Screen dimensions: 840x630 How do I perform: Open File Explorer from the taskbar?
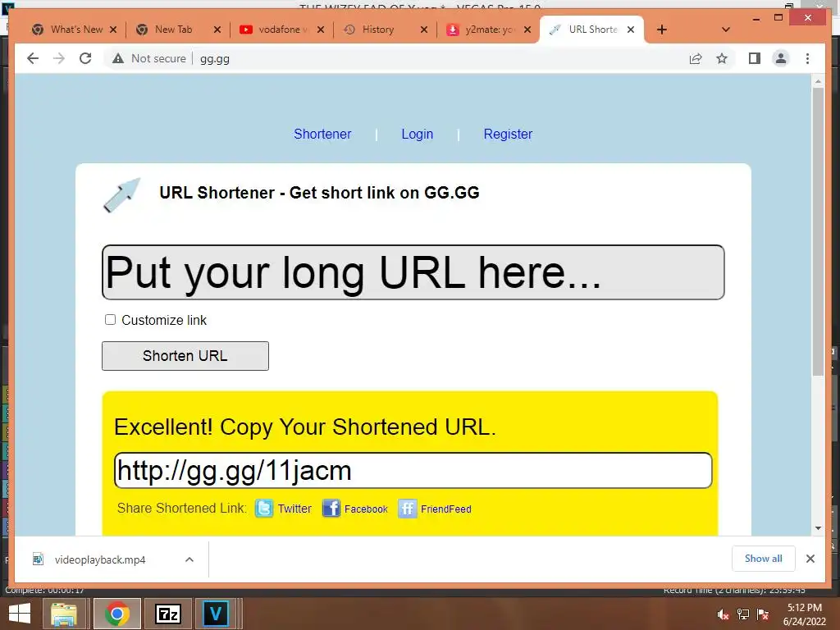(x=64, y=614)
